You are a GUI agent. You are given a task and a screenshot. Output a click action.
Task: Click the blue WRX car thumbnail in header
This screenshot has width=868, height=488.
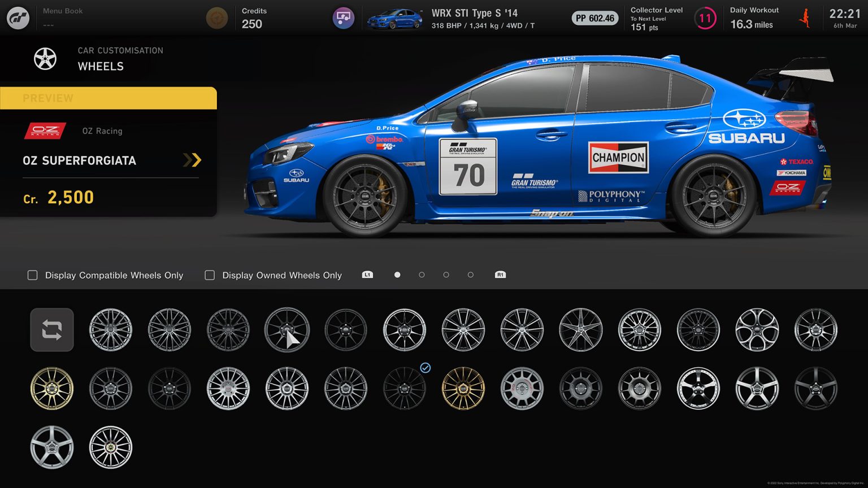coord(394,19)
